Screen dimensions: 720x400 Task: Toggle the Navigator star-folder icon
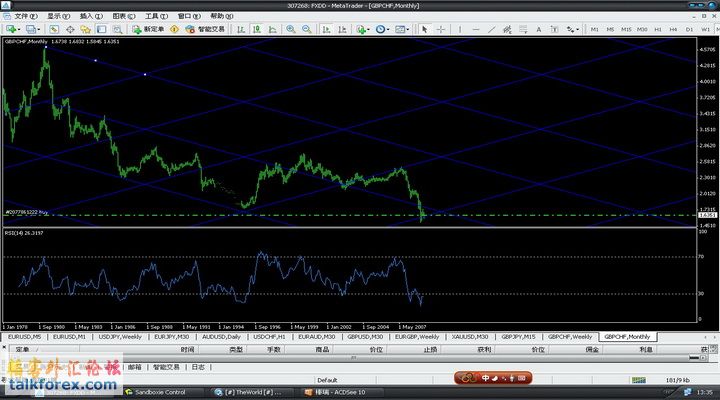pos(85,29)
